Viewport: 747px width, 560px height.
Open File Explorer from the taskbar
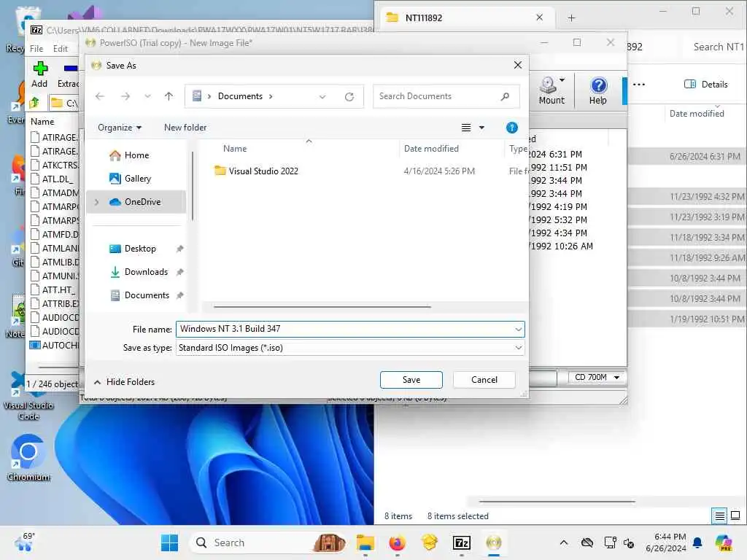[365, 542]
